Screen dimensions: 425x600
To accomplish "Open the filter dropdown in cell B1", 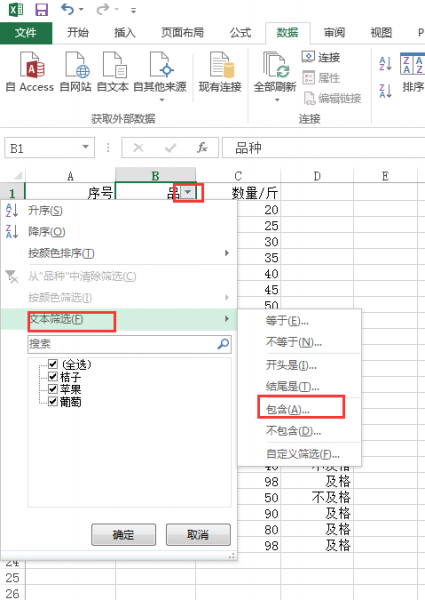I will pyautogui.click(x=188, y=192).
